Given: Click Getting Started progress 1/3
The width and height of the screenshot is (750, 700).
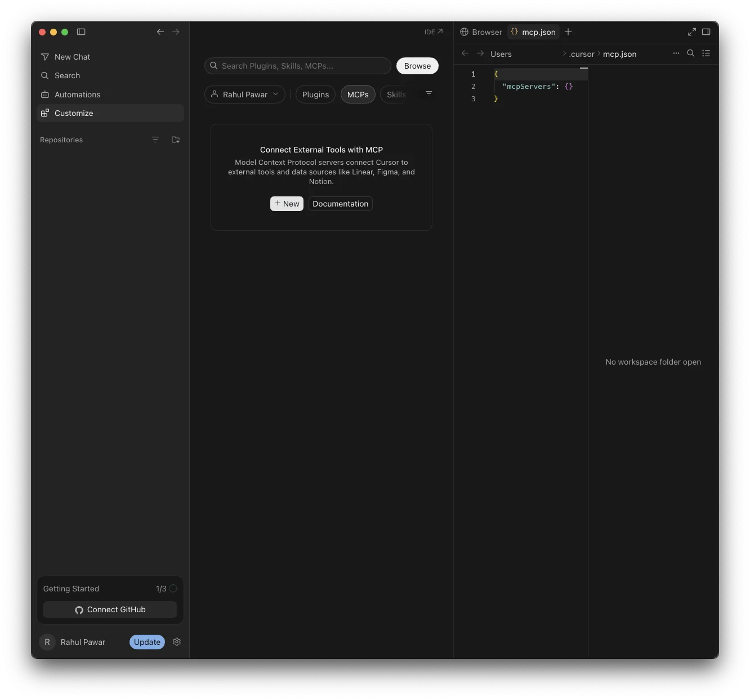Looking at the screenshot, I should coord(167,589).
